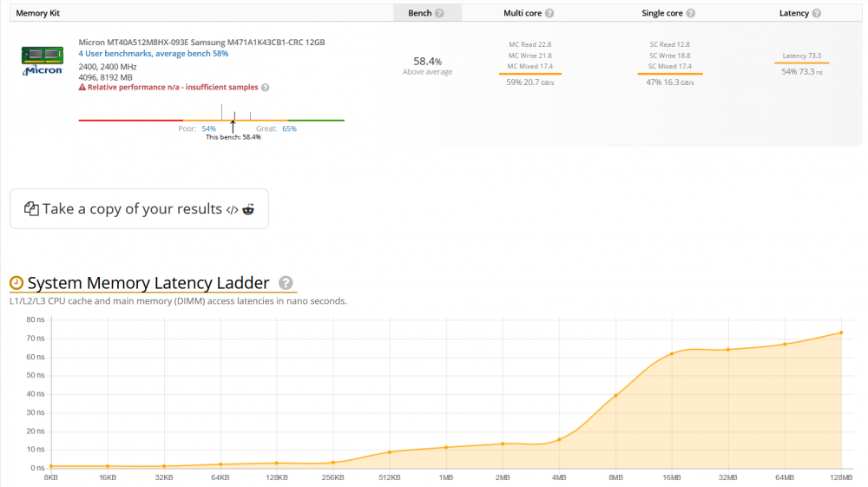Click the Poor 54% value link

(208, 128)
